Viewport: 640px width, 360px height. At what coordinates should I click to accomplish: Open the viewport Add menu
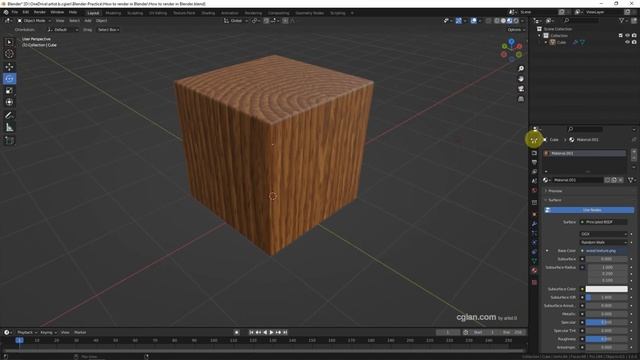88,20
